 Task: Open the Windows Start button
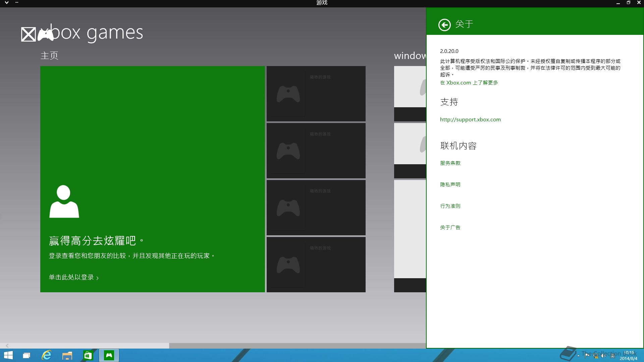pyautogui.click(x=8, y=355)
